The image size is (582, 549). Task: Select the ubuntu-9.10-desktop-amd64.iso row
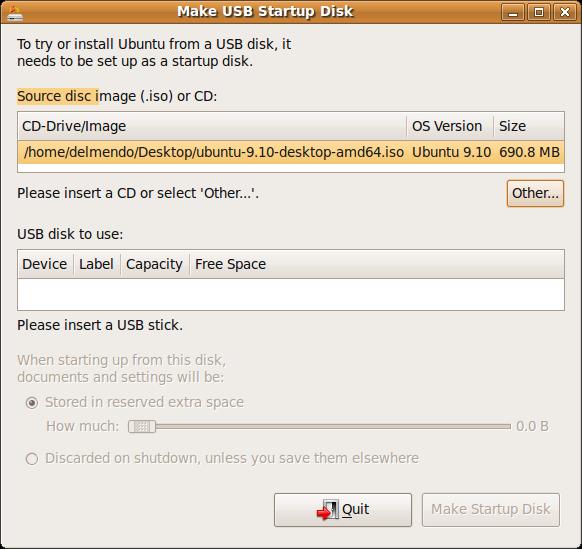tap(291, 153)
